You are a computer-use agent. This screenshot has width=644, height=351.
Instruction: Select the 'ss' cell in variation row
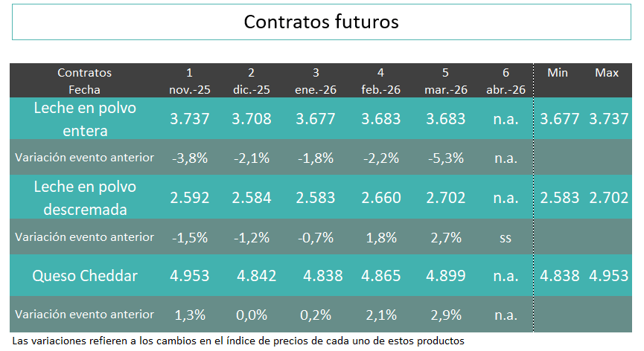506,237
